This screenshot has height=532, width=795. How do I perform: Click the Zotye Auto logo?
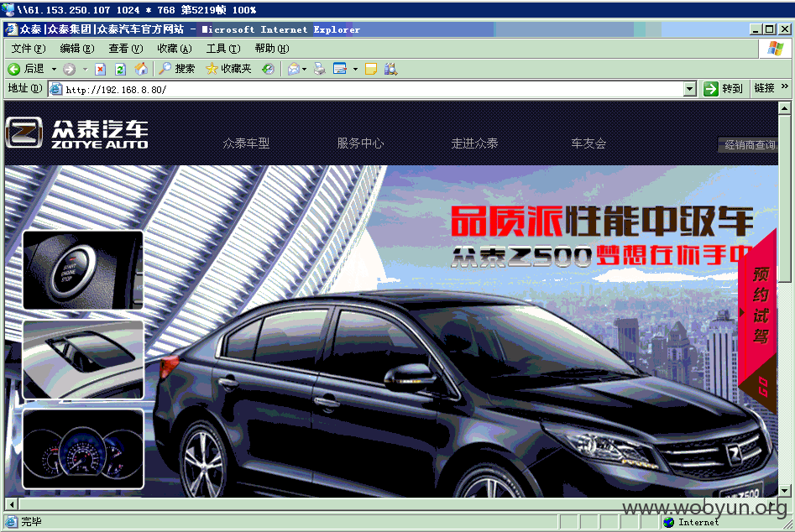(77, 133)
